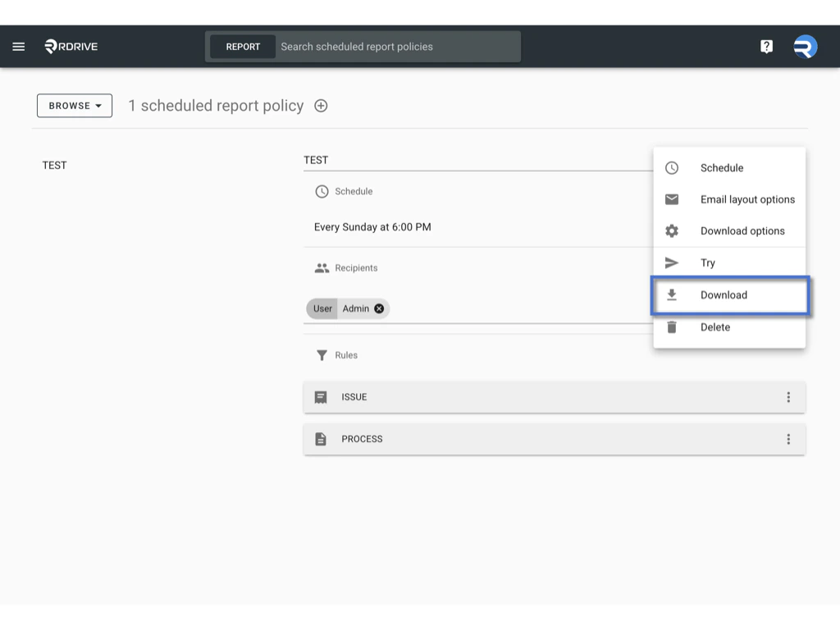840x630 pixels.
Task: Open the BROWSE dropdown
Action: pos(74,105)
